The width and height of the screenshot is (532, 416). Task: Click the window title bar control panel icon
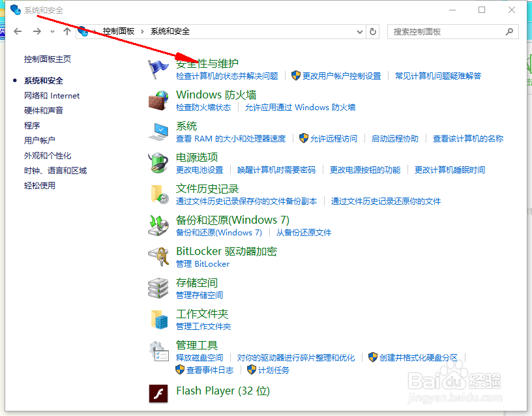[15, 10]
